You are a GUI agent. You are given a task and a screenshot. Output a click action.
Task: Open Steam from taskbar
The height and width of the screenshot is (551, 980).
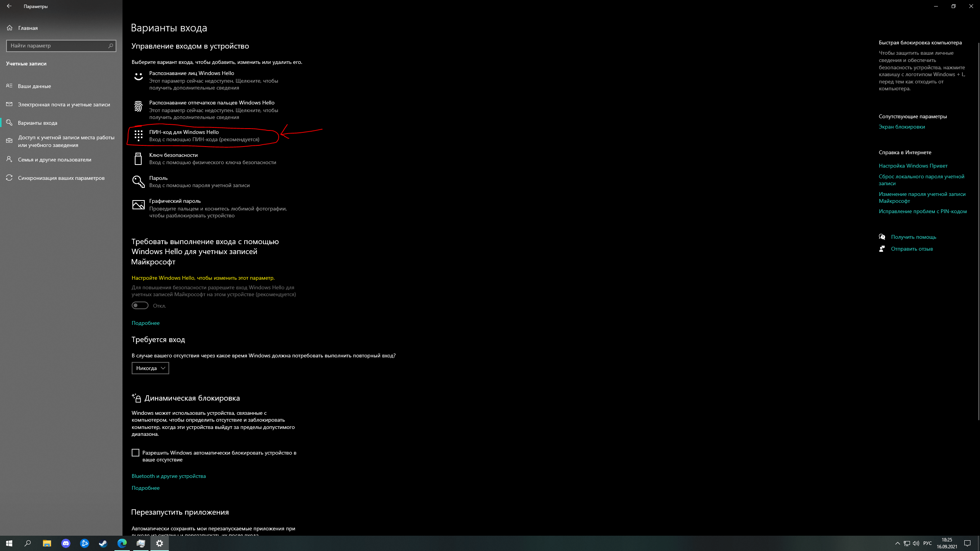(x=103, y=543)
